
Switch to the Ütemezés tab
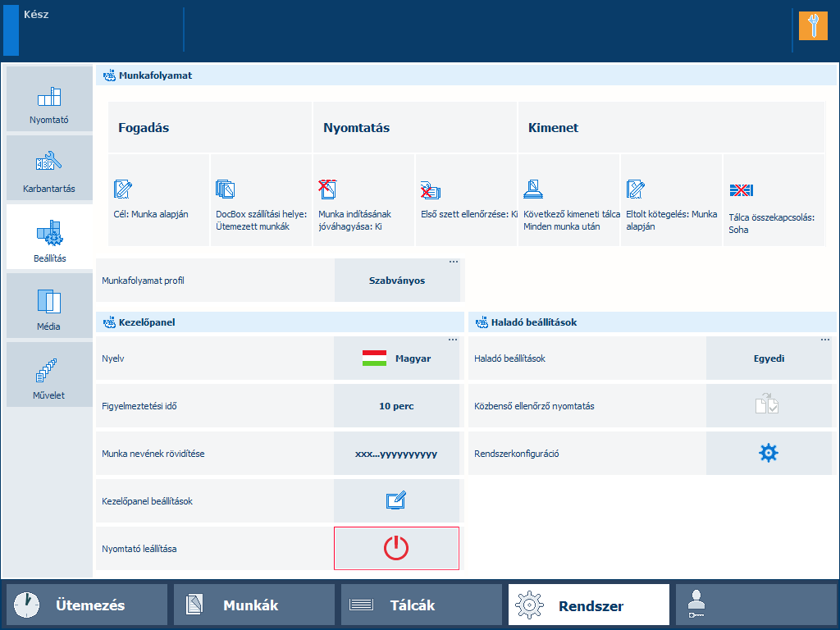pos(87,605)
